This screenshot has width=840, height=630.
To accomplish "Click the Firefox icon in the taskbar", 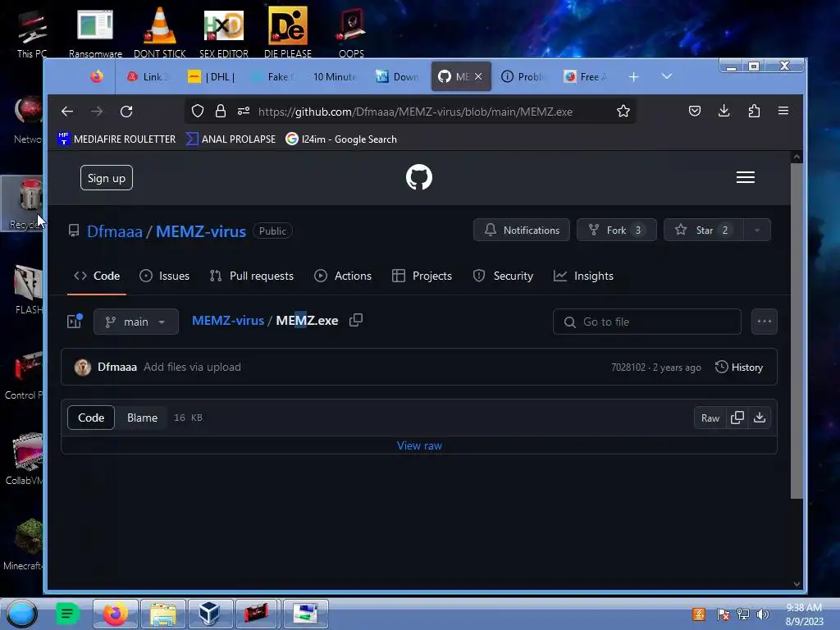I will click(115, 614).
